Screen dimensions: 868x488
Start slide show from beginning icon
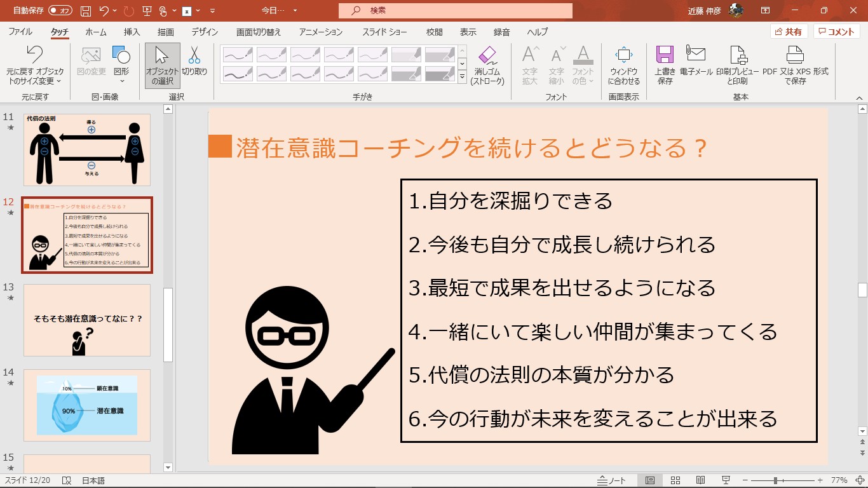pyautogui.click(x=147, y=11)
